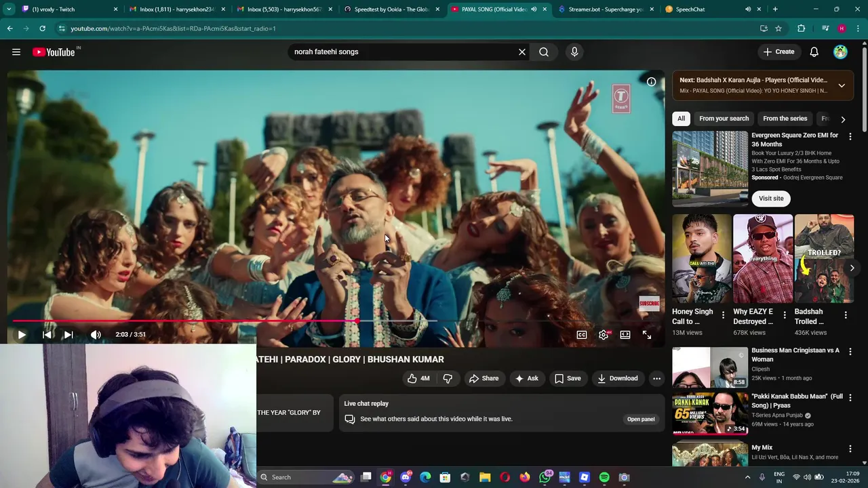Open Microsoft Edge from the taskbar
Viewport: 868px width, 488px height.
coord(425,477)
